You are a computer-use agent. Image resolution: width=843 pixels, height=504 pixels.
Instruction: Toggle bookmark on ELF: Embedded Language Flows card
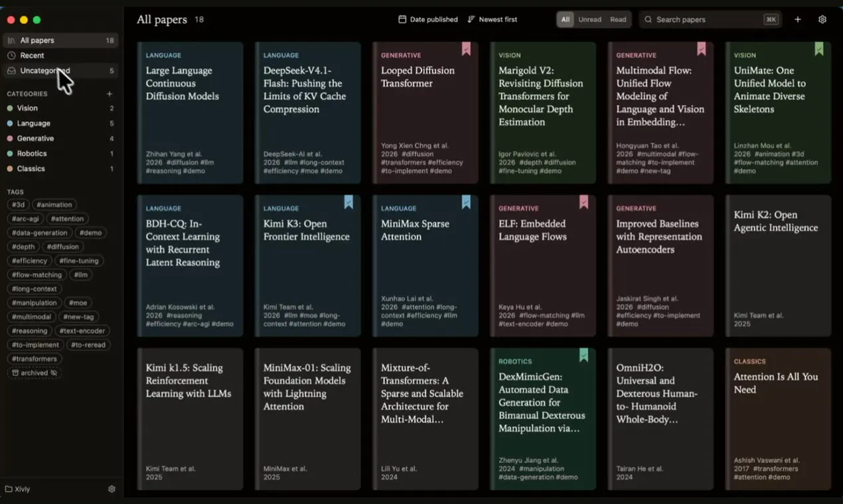[x=583, y=202]
